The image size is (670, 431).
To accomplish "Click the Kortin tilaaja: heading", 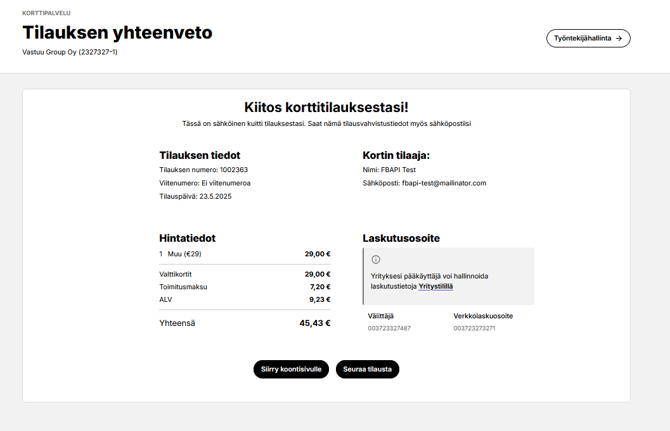I will pos(396,155).
